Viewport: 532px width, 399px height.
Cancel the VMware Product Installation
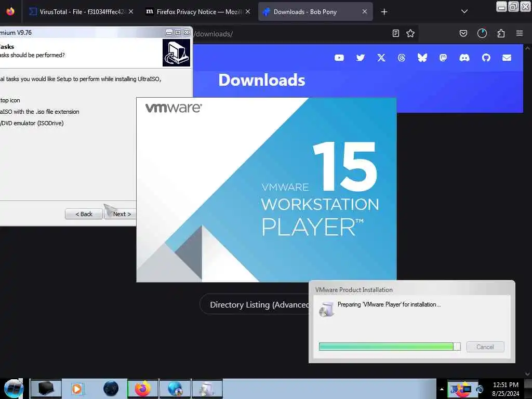click(x=485, y=347)
